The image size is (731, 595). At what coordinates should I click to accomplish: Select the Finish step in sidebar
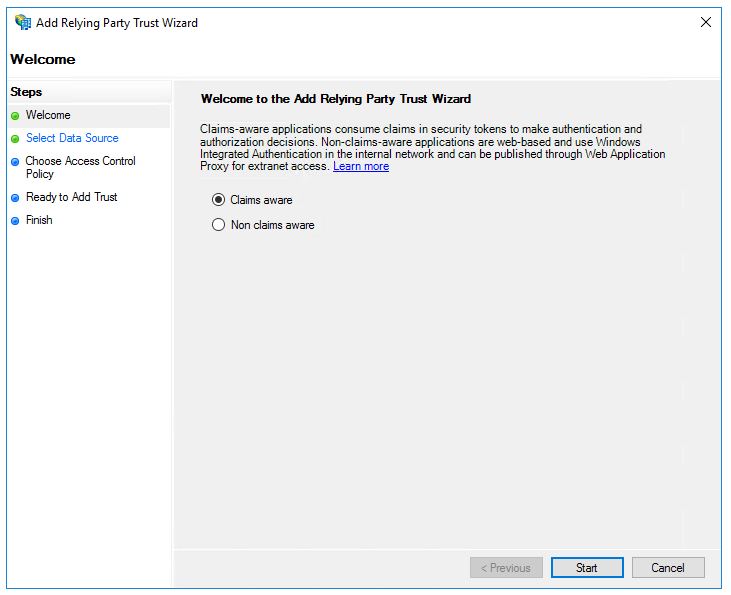(39, 220)
